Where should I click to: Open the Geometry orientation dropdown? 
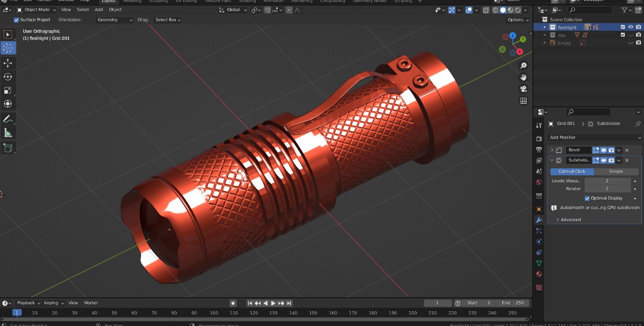[x=115, y=20]
